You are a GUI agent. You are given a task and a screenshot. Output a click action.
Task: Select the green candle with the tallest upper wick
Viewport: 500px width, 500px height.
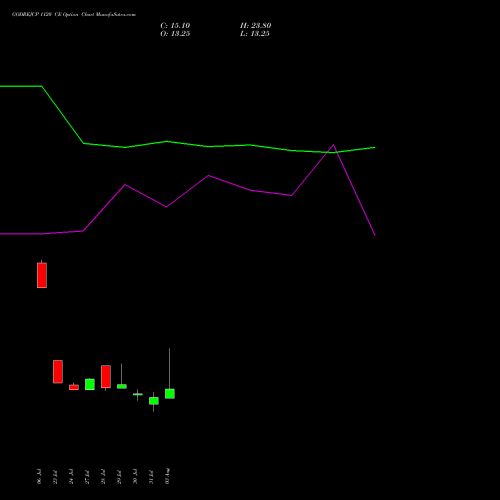(x=170, y=393)
